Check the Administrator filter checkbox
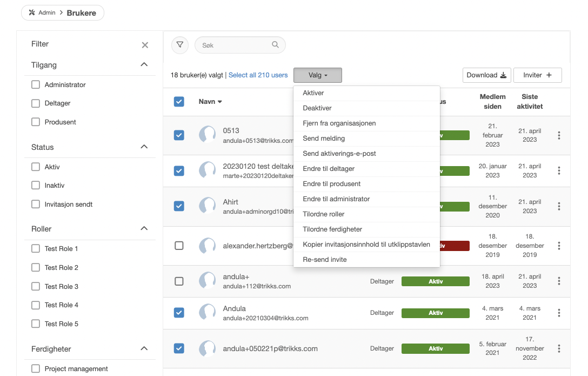This screenshot has width=588, height=376. point(36,84)
